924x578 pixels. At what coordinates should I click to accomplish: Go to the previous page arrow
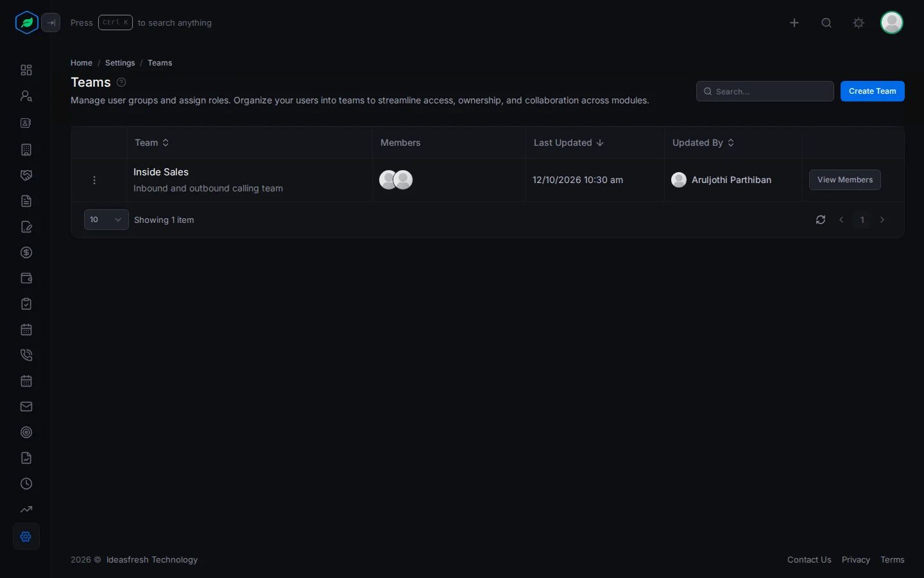[x=841, y=220]
